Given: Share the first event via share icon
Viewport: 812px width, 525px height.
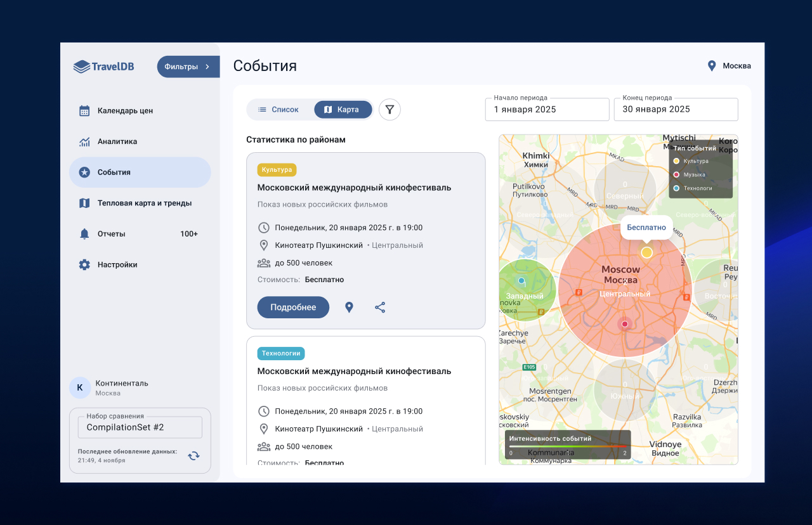Looking at the screenshot, I should (380, 308).
